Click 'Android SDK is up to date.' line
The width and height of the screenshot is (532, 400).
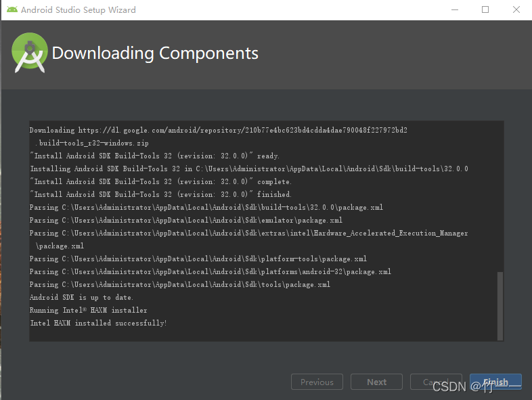tap(81, 297)
